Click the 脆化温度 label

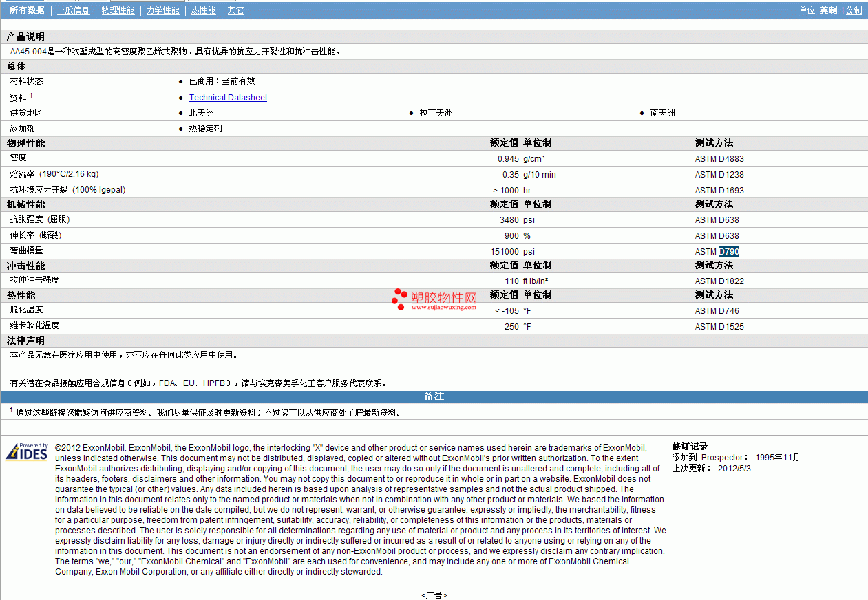(26, 310)
